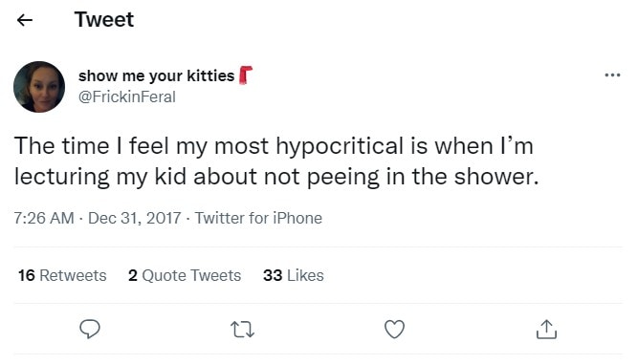The image size is (638, 364).
Task: Click the Dec 31, 2017 date
Action: (134, 218)
